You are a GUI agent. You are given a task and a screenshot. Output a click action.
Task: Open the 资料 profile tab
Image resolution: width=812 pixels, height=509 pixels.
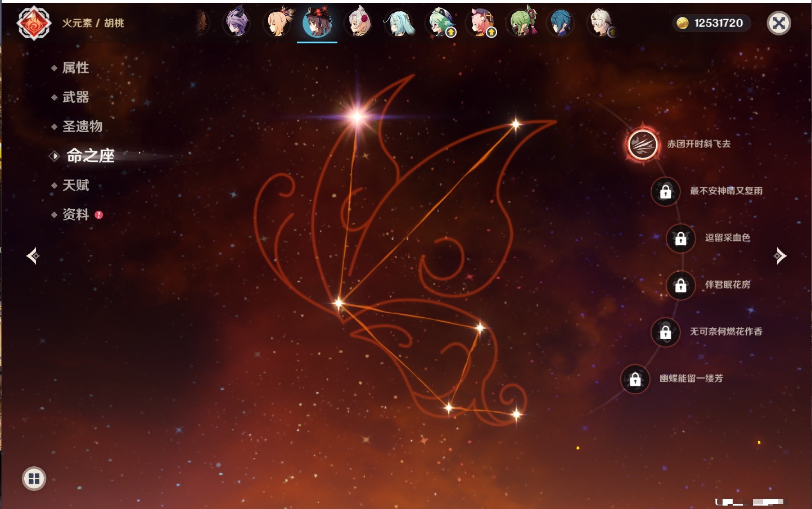click(x=75, y=214)
